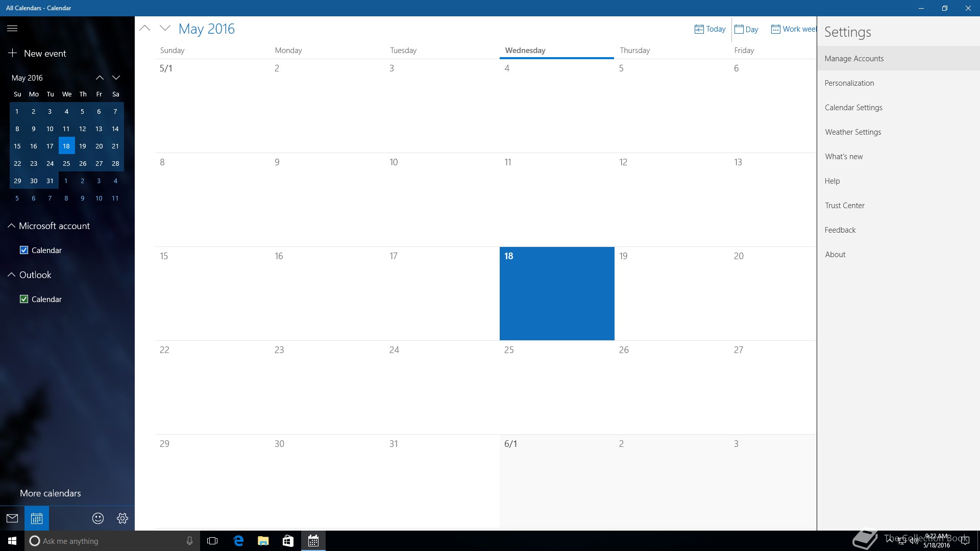Click the Calendar app taskbar icon
This screenshot has height=551, width=980.
tap(313, 541)
